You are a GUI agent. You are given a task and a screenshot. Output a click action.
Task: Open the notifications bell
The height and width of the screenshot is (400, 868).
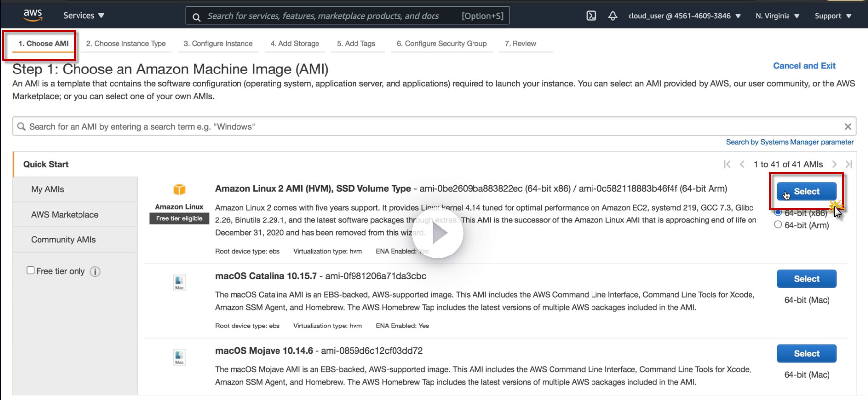(x=613, y=16)
